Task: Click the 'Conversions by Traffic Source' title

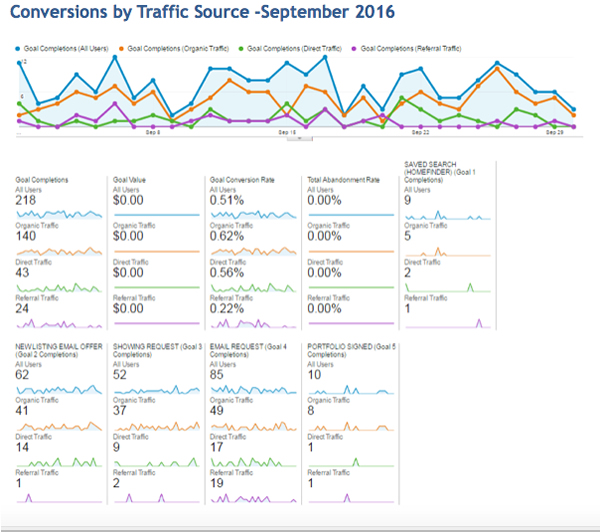Action: tap(202, 12)
